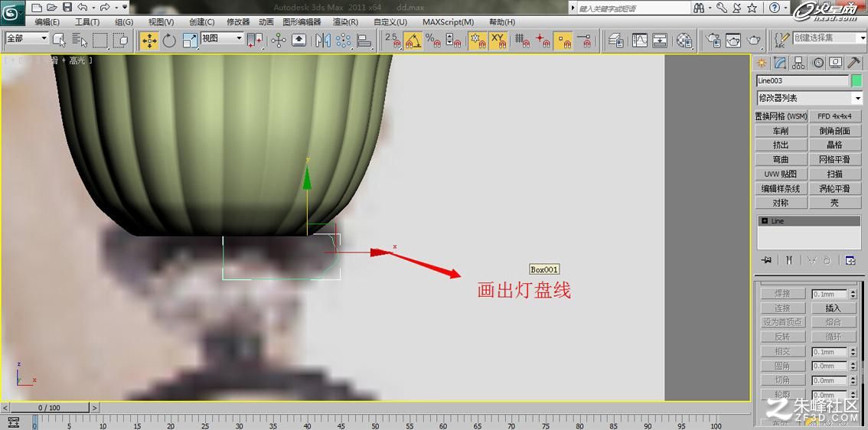Open the 渲染(R) menu
This screenshot has width=868, height=430.
(x=345, y=21)
